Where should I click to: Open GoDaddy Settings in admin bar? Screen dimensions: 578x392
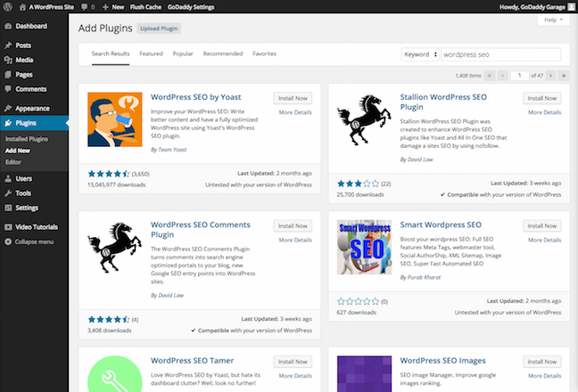tap(191, 7)
